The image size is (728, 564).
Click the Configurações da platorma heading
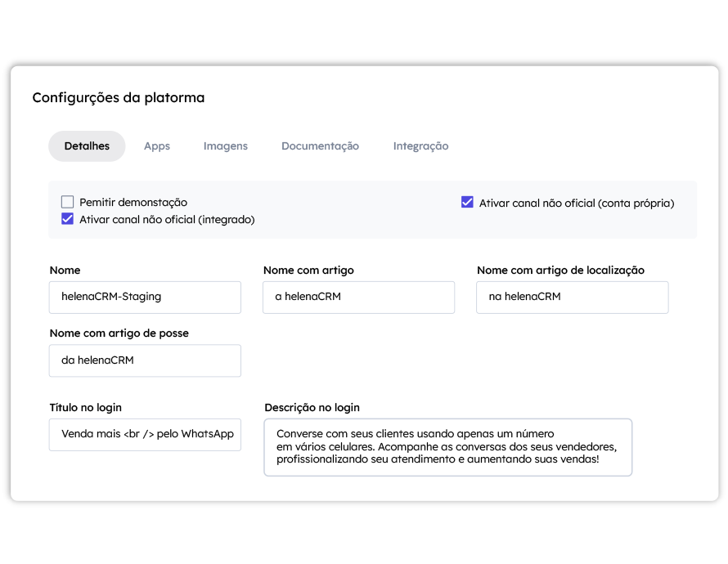(119, 98)
